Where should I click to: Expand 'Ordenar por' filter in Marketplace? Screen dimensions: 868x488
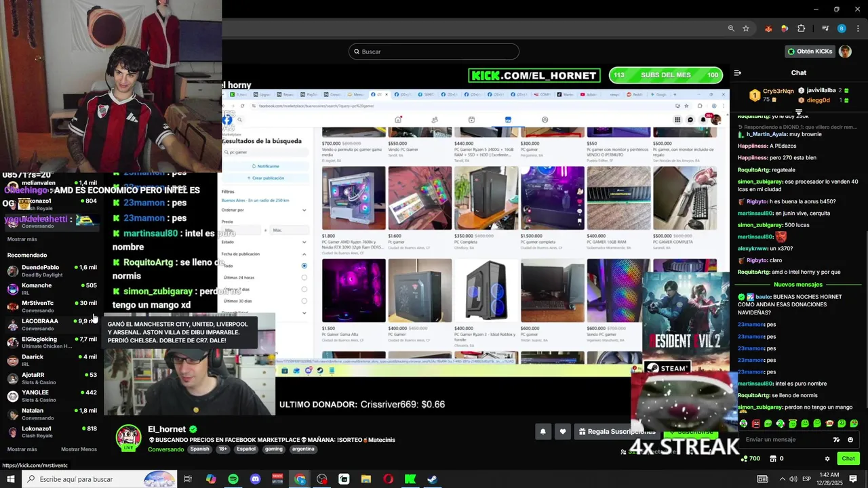304,210
